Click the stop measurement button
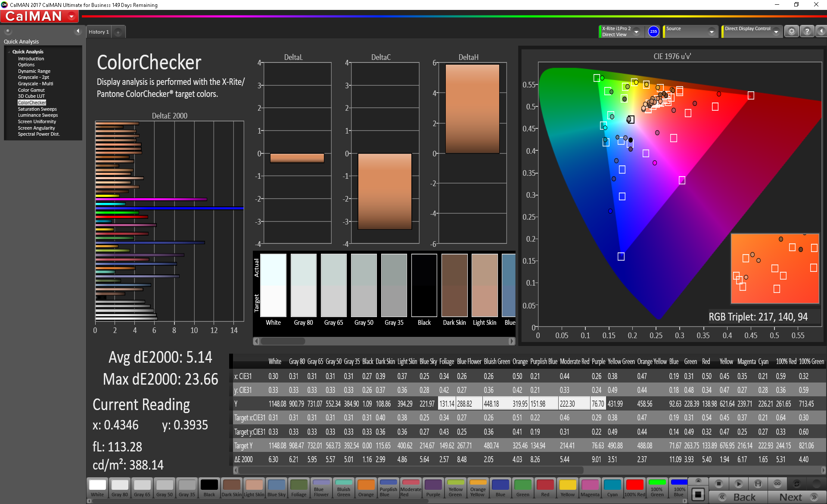827x504 pixels. pyautogui.click(x=718, y=483)
